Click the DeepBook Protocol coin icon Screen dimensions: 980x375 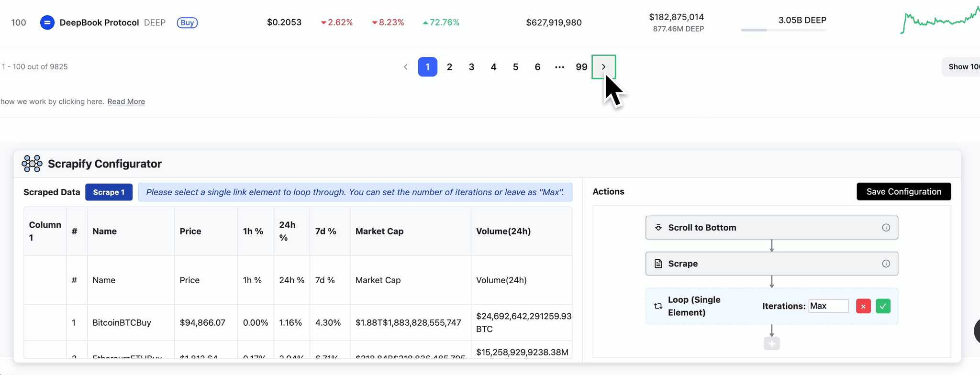pyautogui.click(x=47, y=22)
